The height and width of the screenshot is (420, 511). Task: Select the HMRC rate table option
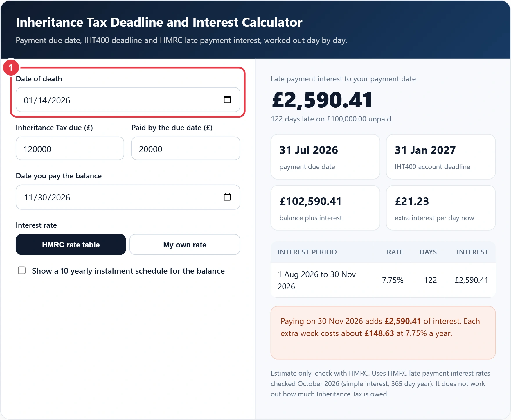tap(71, 245)
